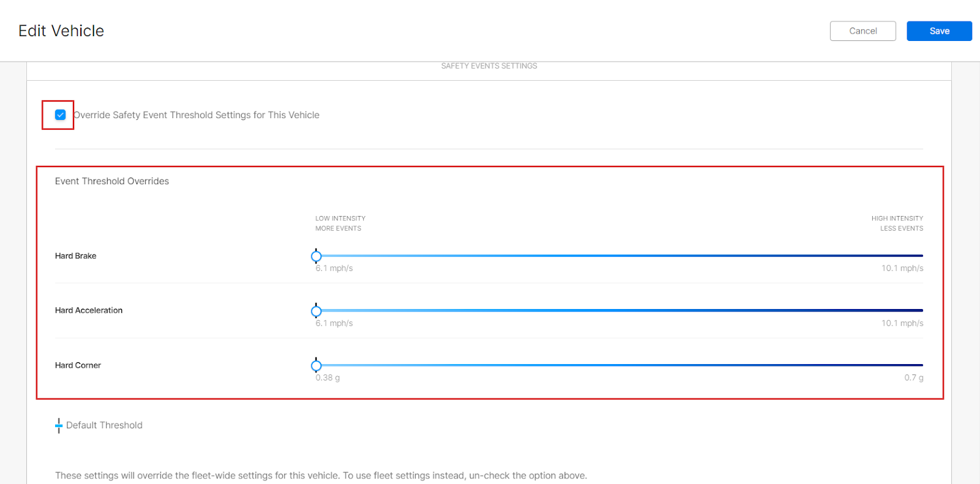Screen dimensions: 980x484
Task: Click the Hard Acceleration slider handle
Action: [x=316, y=311]
